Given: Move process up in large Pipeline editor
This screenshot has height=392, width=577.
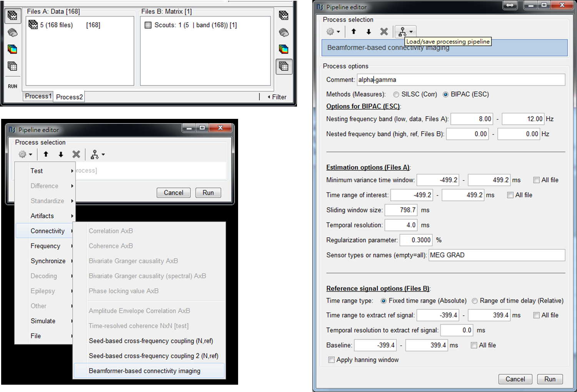Looking at the screenshot, I should click(x=354, y=32).
